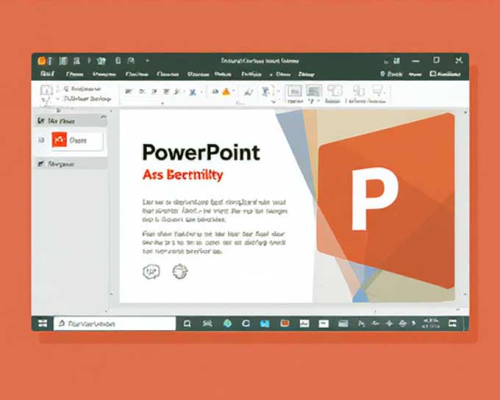The width and height of the screenshot is (500, 400).
Task: Open the dropdown arrow beside the orange triangle icon
Action: coord(234,91)
